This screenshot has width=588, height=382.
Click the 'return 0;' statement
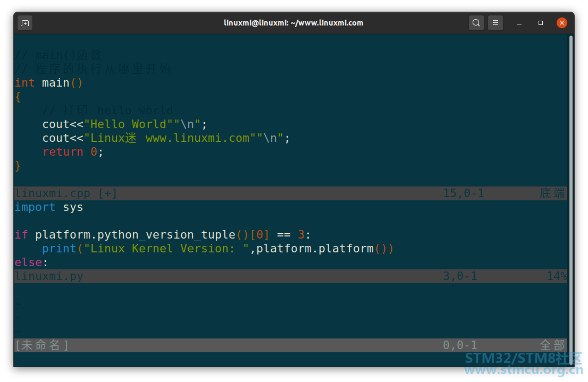click(73, 152)
